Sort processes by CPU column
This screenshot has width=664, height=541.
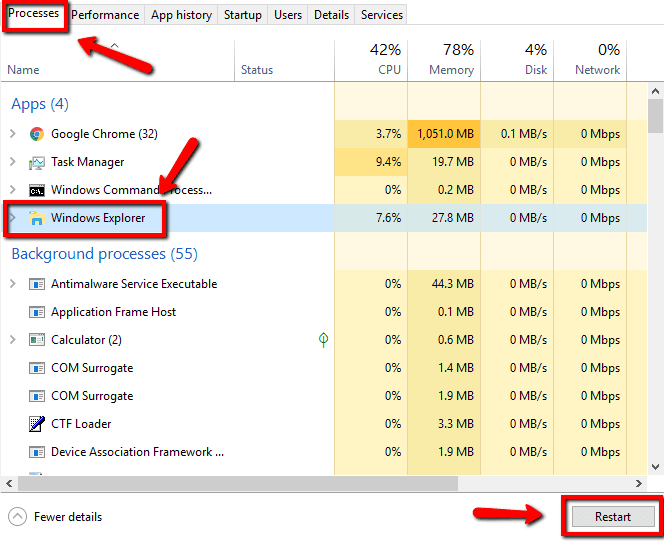pyautogui.click(x=371, y=60)
